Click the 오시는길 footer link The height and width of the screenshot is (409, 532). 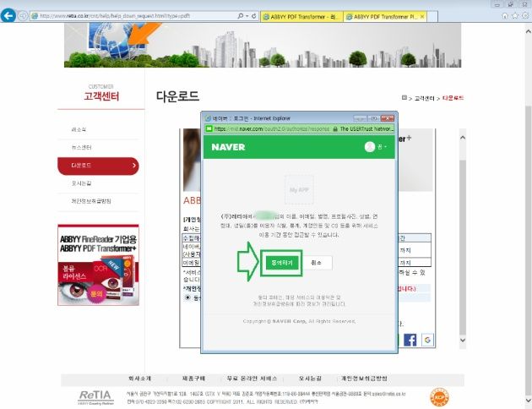coord(310,378)
